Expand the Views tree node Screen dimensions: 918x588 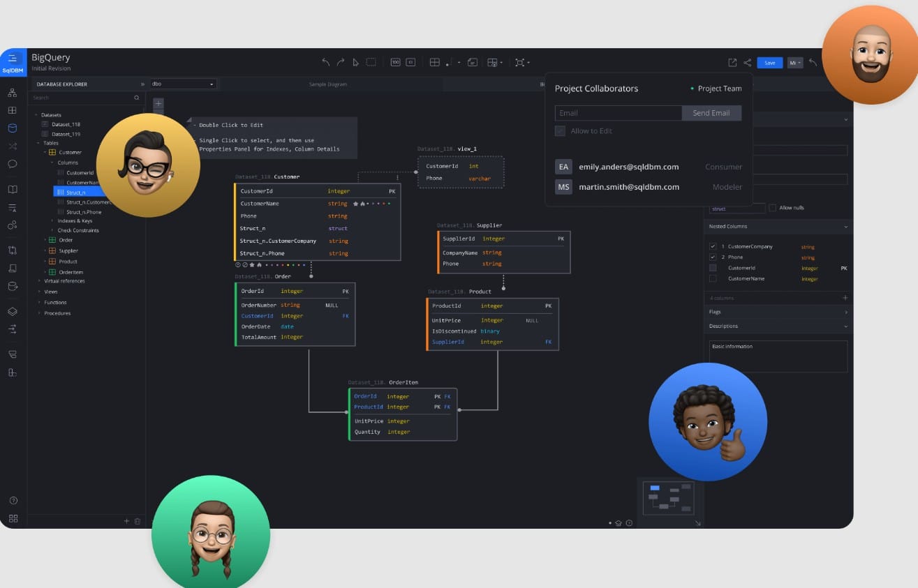(x=39, y=292)
